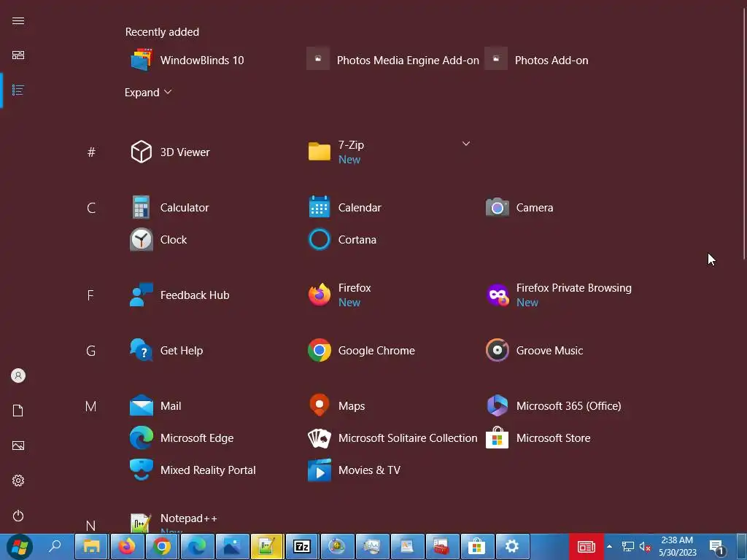
Task: Launch Google Chrome from the app list
Action: pos(362,351)
